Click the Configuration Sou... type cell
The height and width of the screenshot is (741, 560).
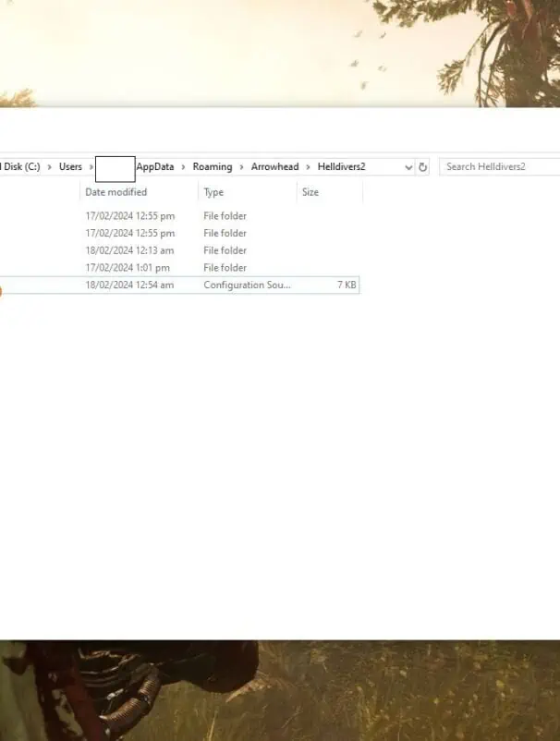(247, 285)
